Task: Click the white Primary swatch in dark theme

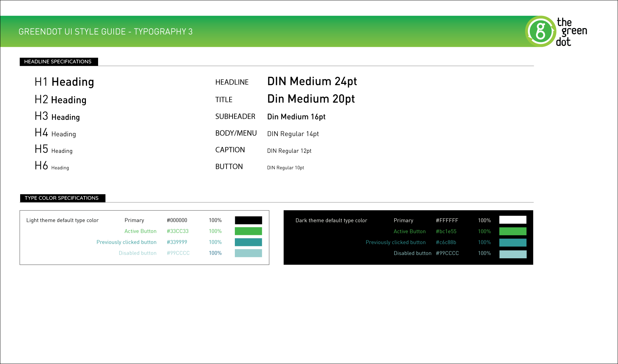Action: 513,220
